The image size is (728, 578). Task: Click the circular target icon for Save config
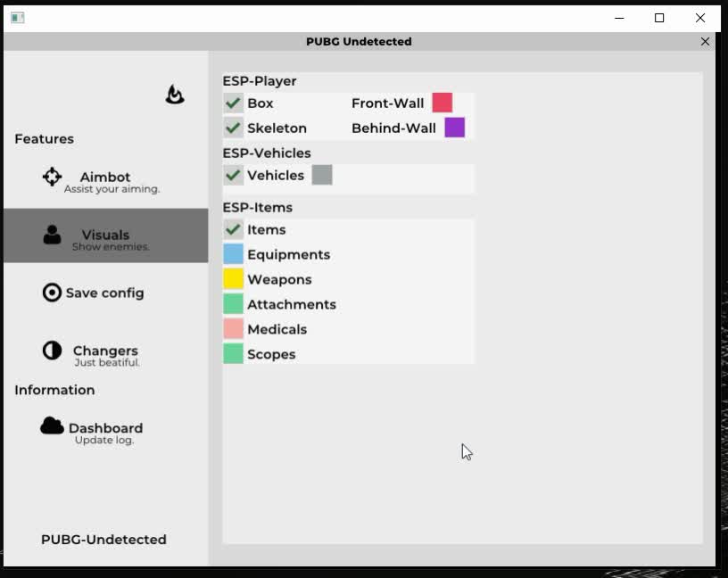(52, 293)
